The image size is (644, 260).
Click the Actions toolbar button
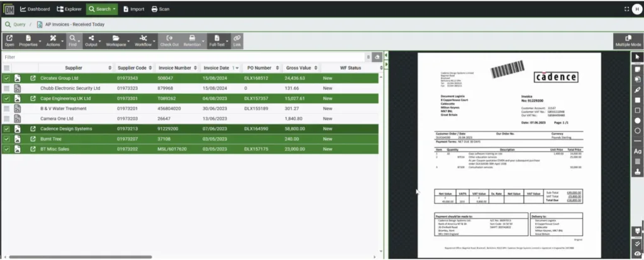pyautogui.click(x=53, y=41)
